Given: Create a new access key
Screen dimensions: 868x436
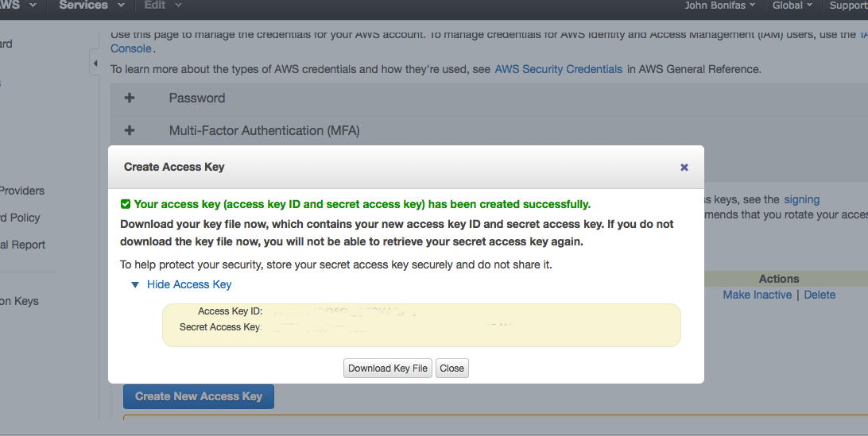Looking at the screenshot, I should 198,397.
